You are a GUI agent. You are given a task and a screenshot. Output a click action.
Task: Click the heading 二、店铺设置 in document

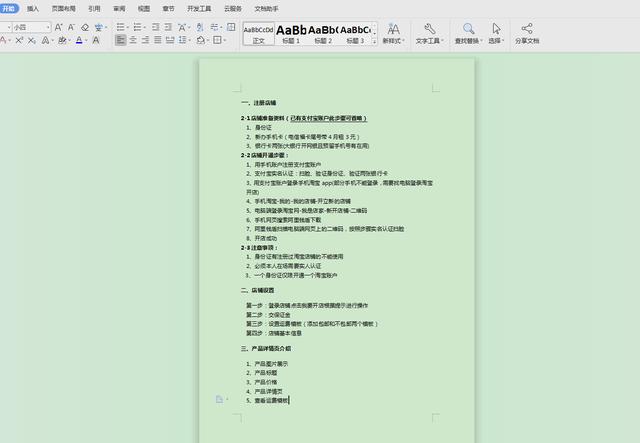258,290
